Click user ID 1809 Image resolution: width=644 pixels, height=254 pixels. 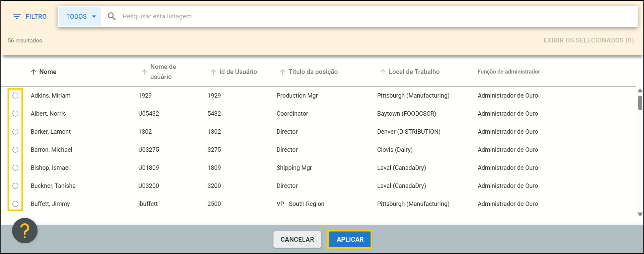(x=214, y=168)
